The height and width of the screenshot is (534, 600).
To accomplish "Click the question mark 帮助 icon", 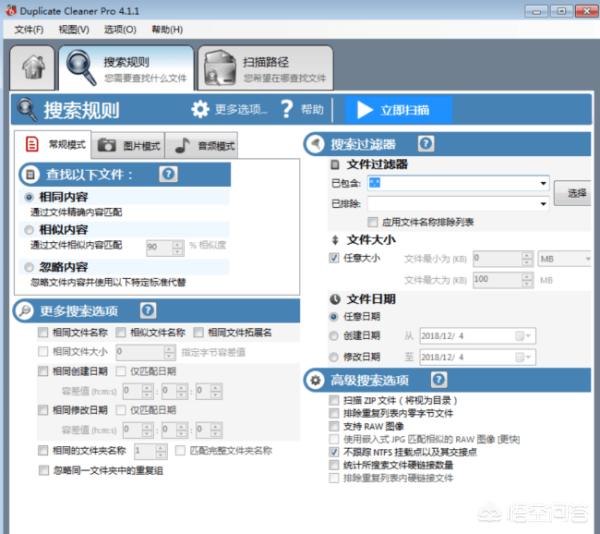I will (287, 109).
